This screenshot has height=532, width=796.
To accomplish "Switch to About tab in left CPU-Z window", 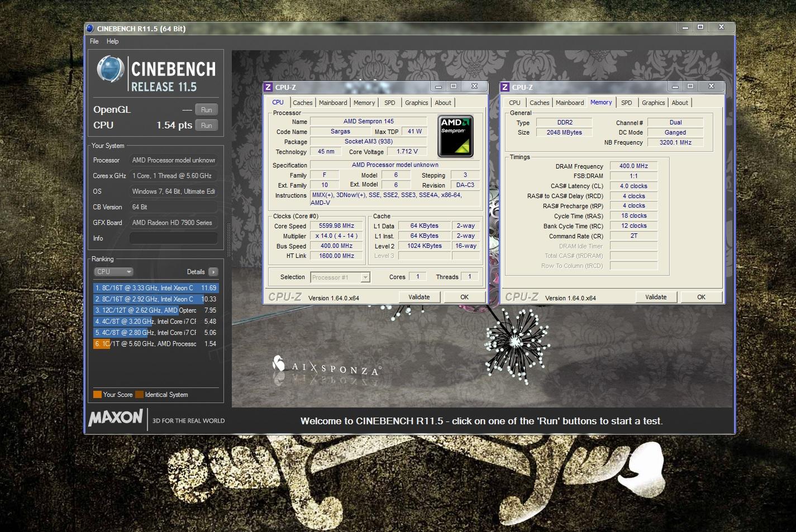I will [443, 103].
